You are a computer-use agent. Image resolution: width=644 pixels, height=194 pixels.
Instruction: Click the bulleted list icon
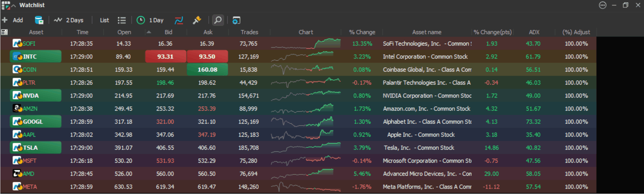click(122, 20)
